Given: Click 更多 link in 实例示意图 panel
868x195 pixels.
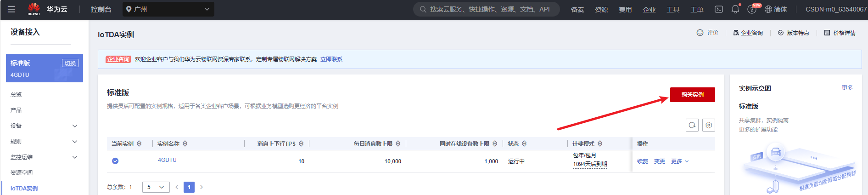Looking at the screenshot, I should [847, 88].
